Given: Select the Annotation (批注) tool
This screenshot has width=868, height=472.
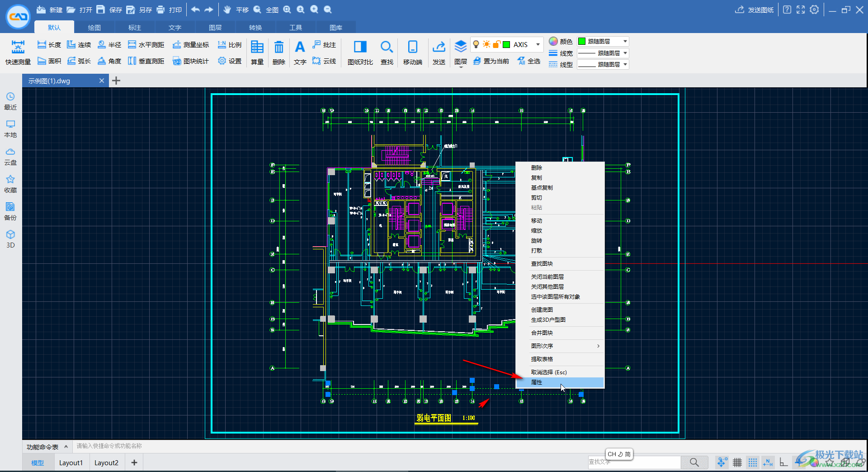Looking at the screenshot, I should click(x=324, y=45).
